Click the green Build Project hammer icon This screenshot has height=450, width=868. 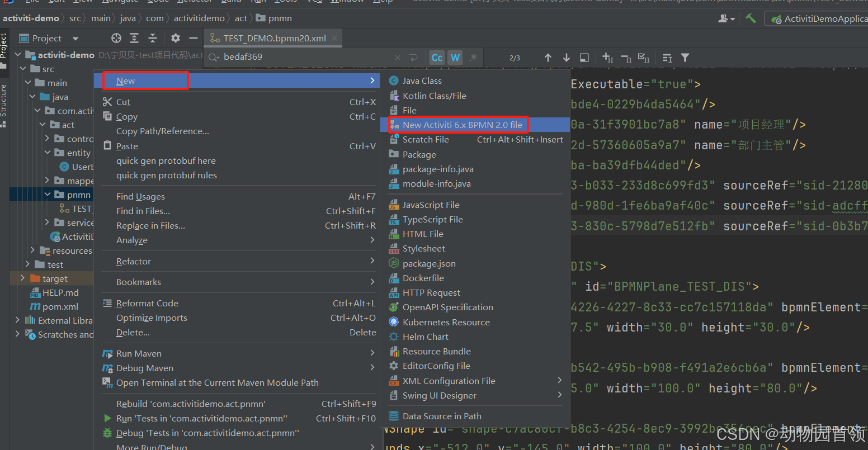751,18
